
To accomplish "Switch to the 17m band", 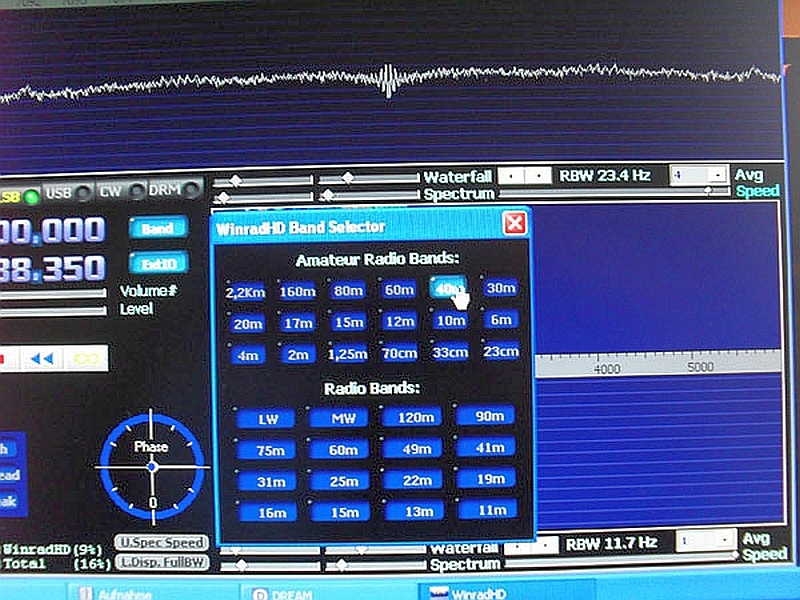I will 298,322.
